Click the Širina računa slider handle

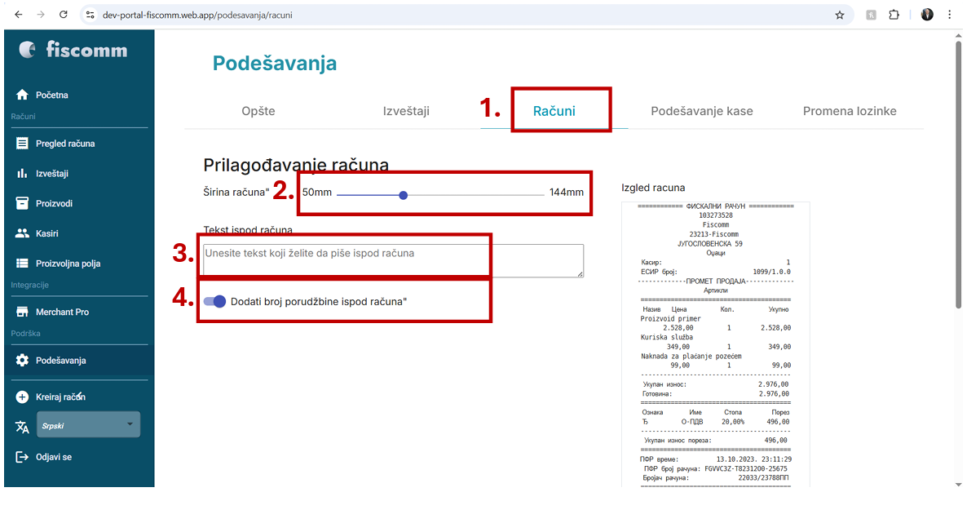(404, 195)
